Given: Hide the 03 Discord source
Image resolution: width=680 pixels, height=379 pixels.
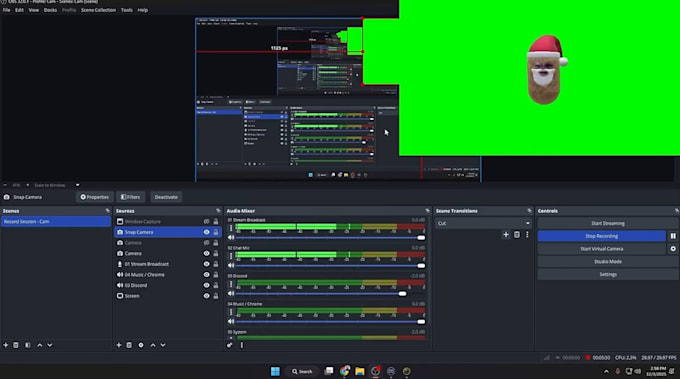Looking at the screenshot, I should tap(206, 285).
